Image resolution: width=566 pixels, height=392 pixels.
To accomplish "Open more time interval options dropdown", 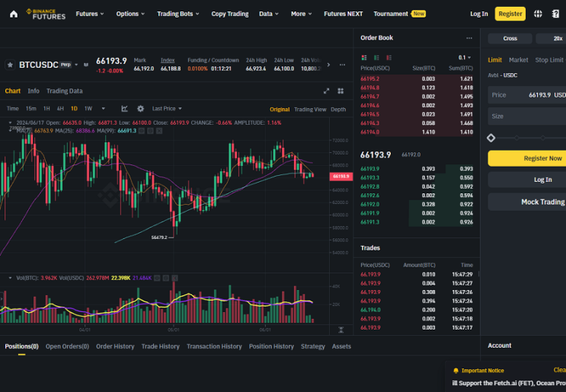I will coord(104,109).
